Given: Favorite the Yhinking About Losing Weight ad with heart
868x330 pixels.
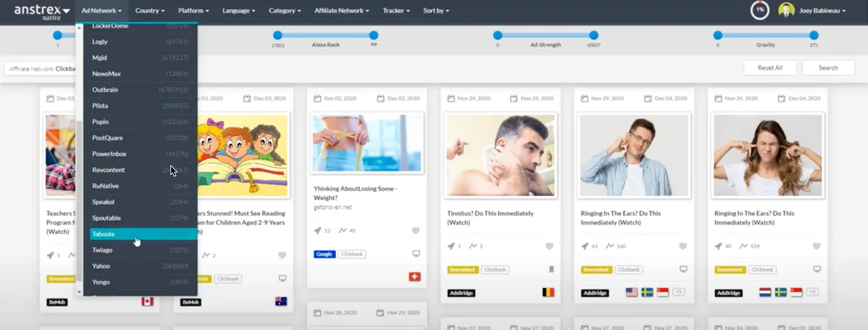Looking at the screenshot, I should click(415, 231).
